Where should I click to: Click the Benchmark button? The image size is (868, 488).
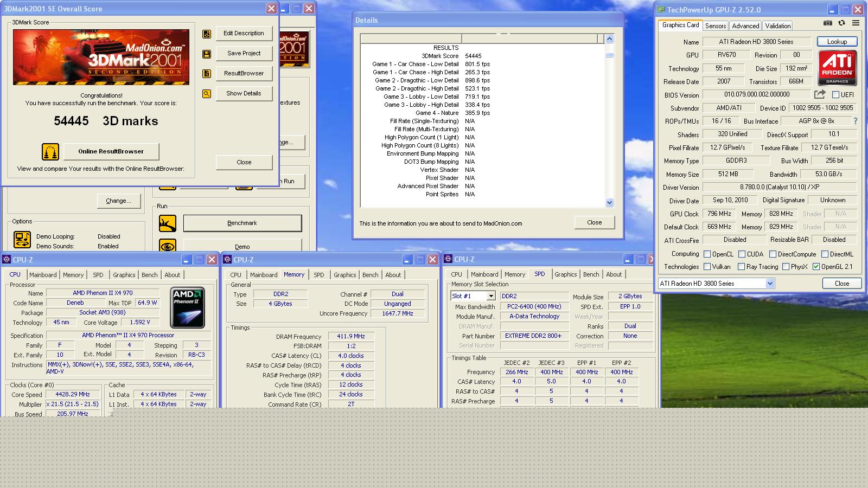click(242, 223)
